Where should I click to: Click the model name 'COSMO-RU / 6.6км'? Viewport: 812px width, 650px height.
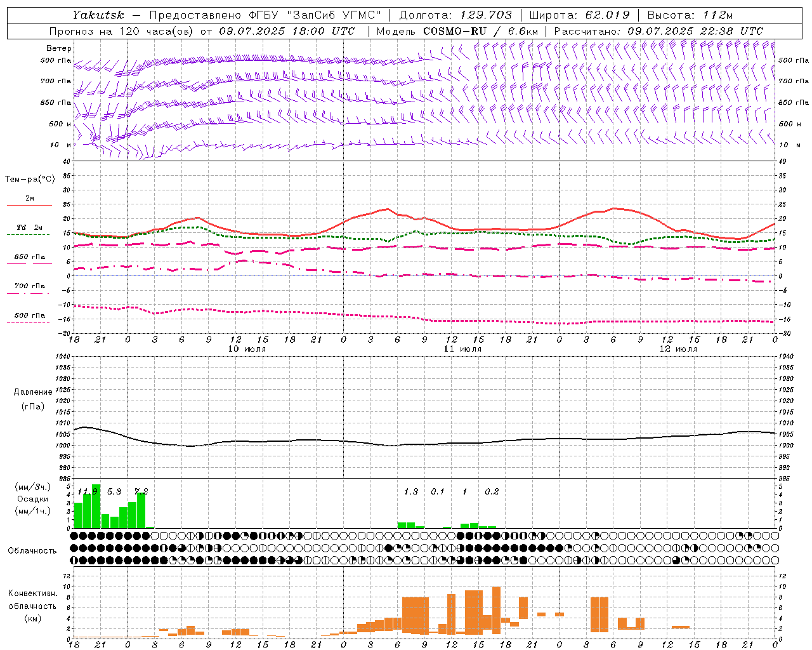(480, 31)
